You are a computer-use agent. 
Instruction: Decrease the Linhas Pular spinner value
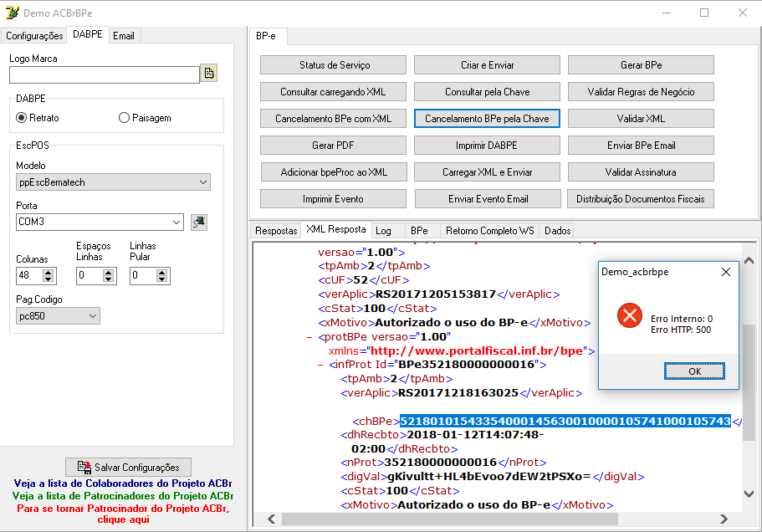pos(161,279)
